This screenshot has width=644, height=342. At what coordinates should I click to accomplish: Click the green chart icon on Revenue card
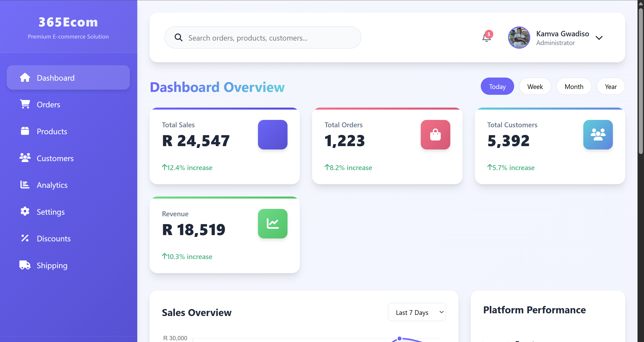point(273,224)
